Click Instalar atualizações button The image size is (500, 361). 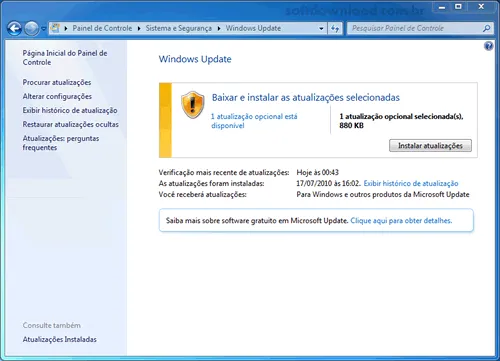pyautogui.click(x=430, y=146)
